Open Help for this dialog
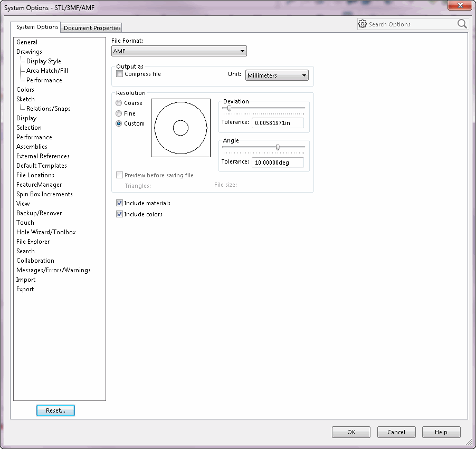476x449 pixels. [441, 432]
